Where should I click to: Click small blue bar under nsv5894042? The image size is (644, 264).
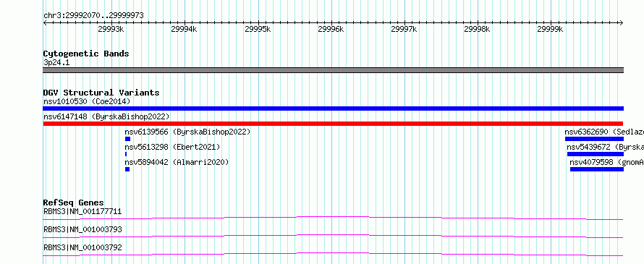click(x=127, y=169)
